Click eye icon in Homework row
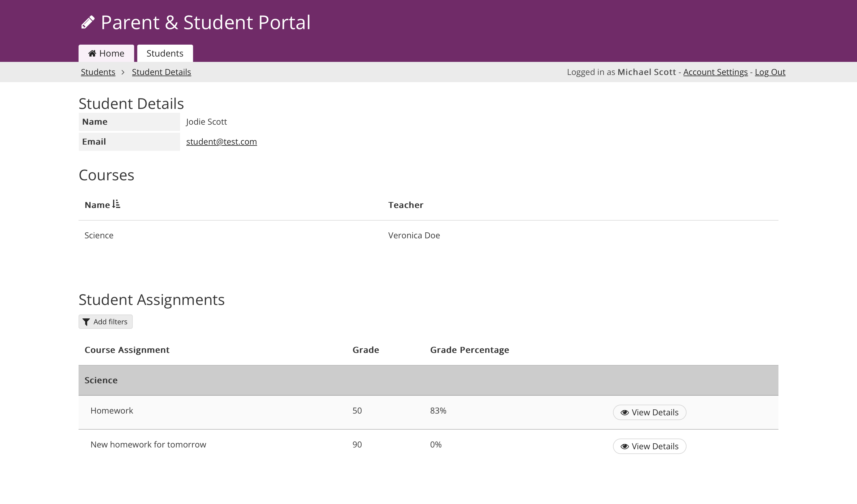The width and height of the screenshot is (857, 504). click(624, 413)
